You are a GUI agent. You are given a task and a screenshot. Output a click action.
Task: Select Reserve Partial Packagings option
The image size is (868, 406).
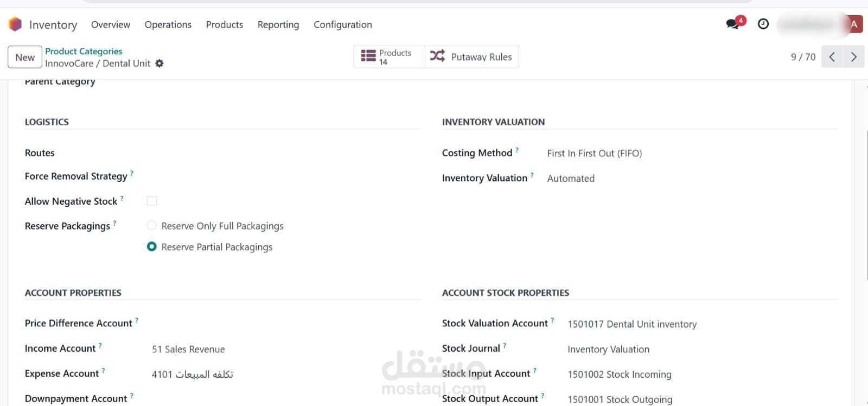click(152, 247)
